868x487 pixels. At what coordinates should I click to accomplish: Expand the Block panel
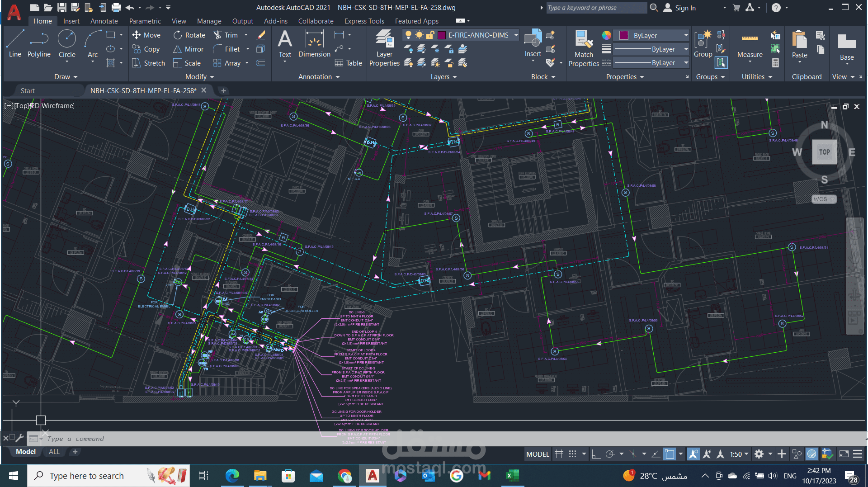pos(543,77)
